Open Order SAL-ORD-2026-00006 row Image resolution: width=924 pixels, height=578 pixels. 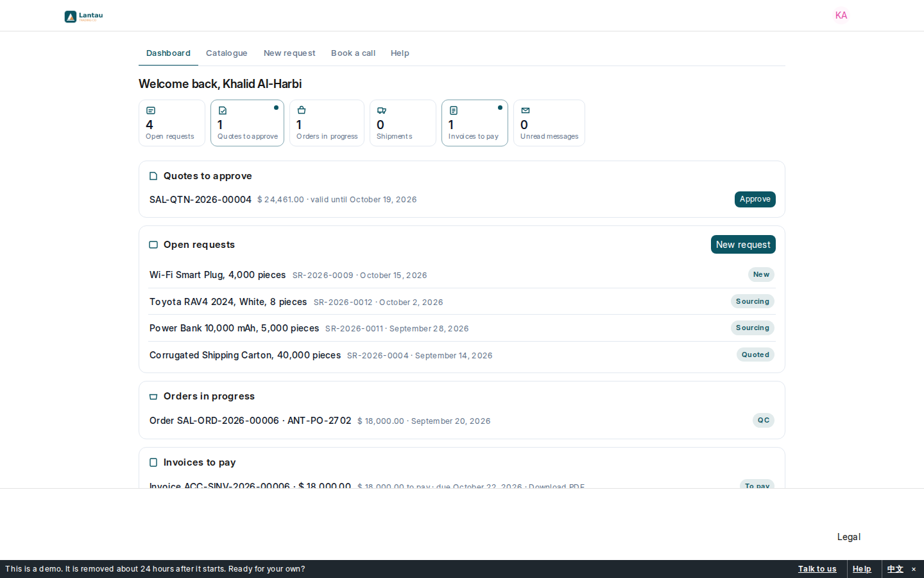pyautogui.click(x=462, y=421)
